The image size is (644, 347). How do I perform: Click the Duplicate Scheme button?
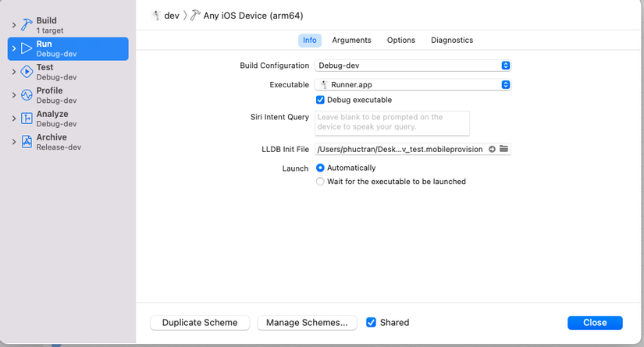(x=200, y=322)
